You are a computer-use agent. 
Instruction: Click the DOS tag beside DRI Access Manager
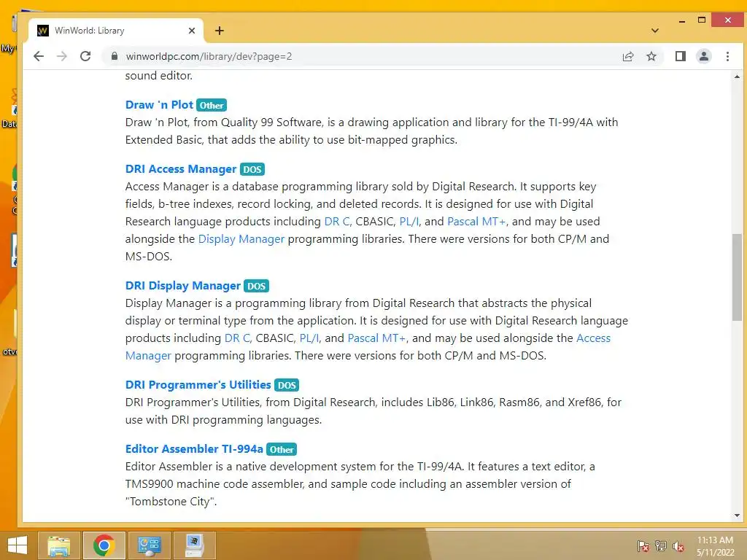tap(252, 169)
